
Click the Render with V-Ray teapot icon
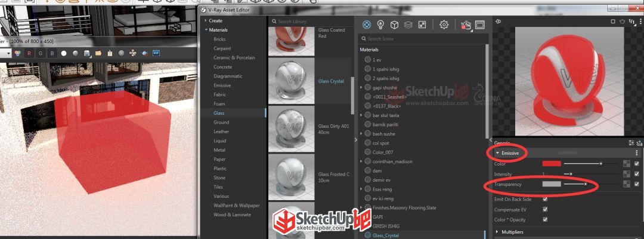pyautogui.click(x=466, y=25)
